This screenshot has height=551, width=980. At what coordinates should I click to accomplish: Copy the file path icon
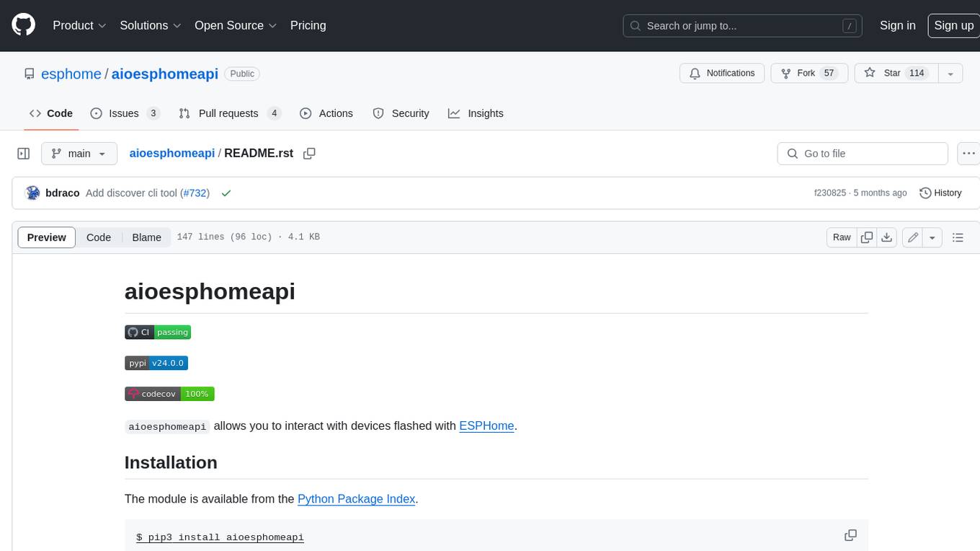point(310,154)
